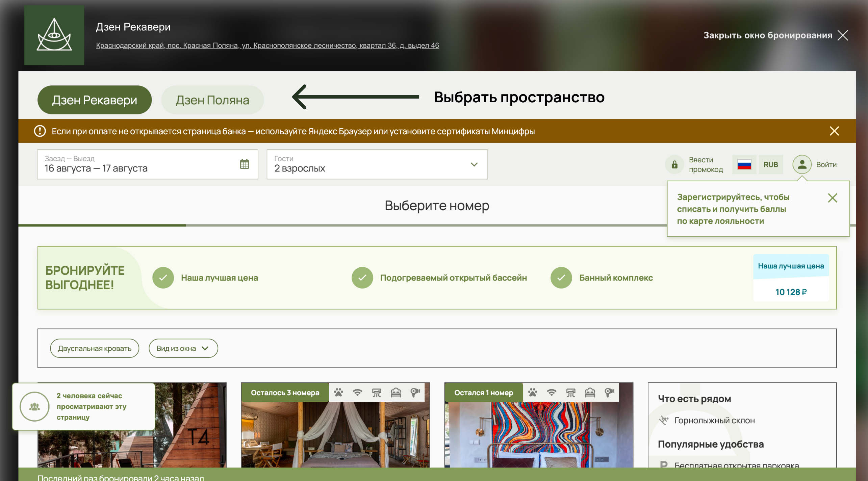Screen dimensions: 868x481
Task: Click the people icon in the viewers notification
Action: 34,406
